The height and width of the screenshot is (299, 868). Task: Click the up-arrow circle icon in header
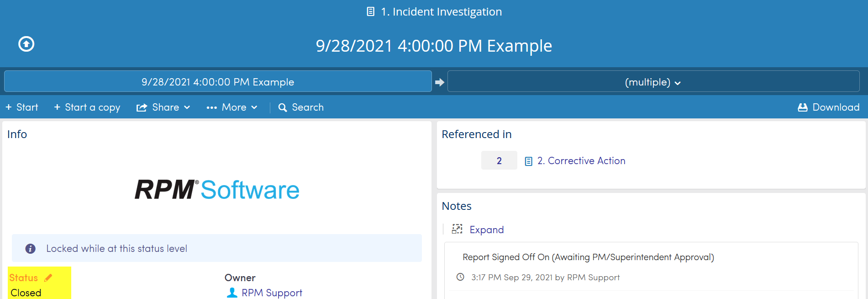point(26,44)
